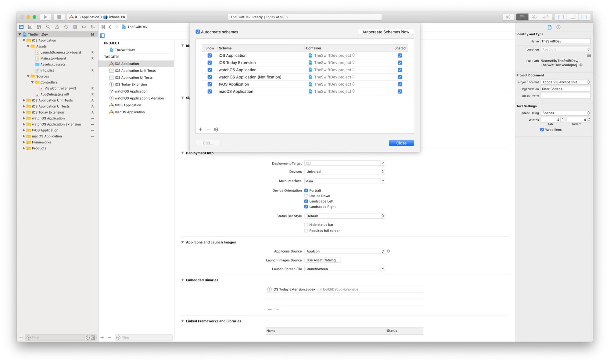Open the Devices dropdown set to Universal
Image resolution: width=610 pixels, height=364 pixels.
coord(344,172)
